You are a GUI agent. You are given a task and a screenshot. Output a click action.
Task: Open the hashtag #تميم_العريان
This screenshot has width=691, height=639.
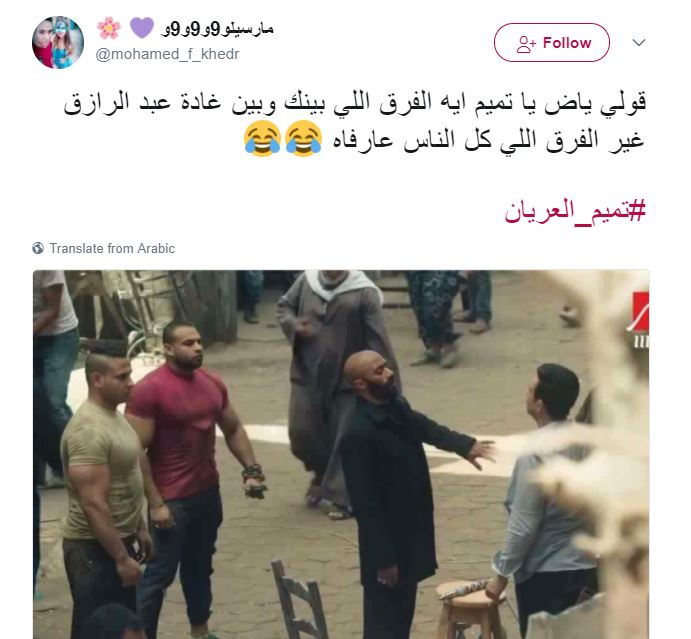(x=575, y=211)
